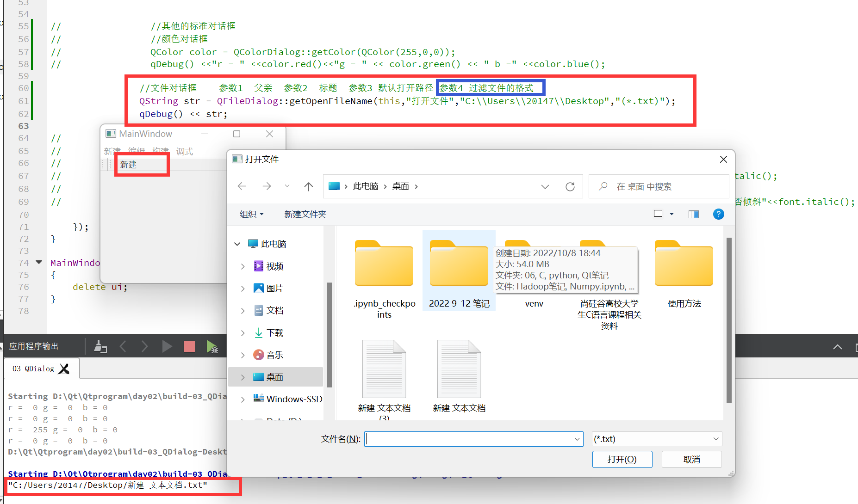Select 音乐 folder in sidebar
Screen dimensions: 858x504
[269, 355]
